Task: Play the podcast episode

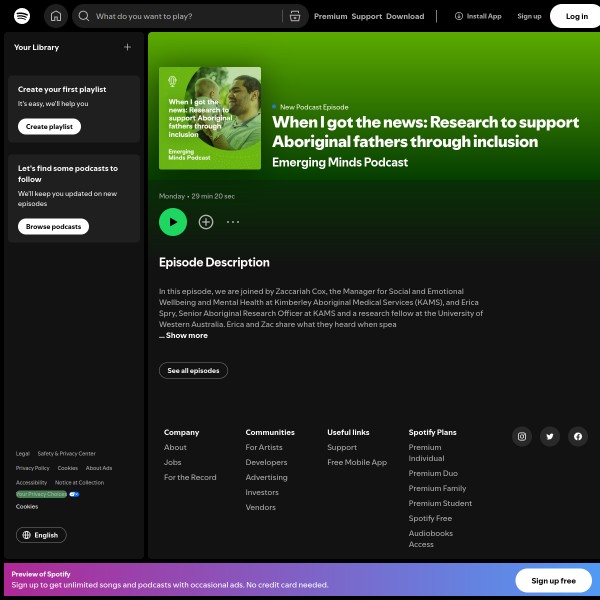Action: click(x=173, y=222)
